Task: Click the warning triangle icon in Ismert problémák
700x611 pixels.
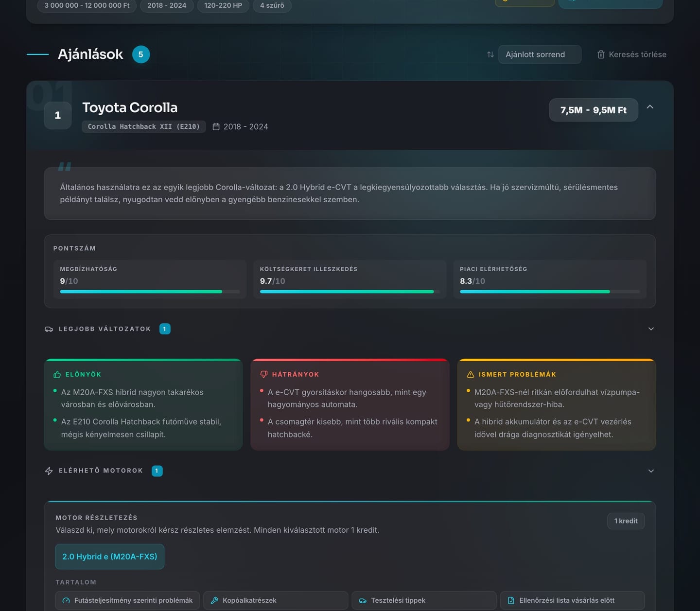Action: click(471, 374)
